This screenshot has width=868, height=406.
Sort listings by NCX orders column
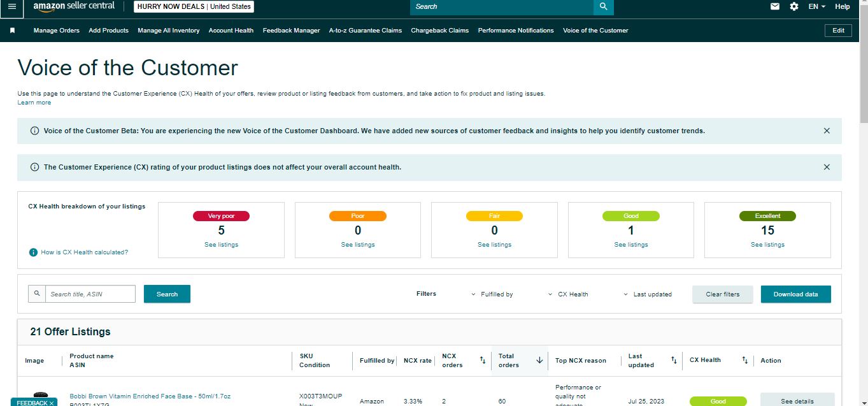coord(482,360)
